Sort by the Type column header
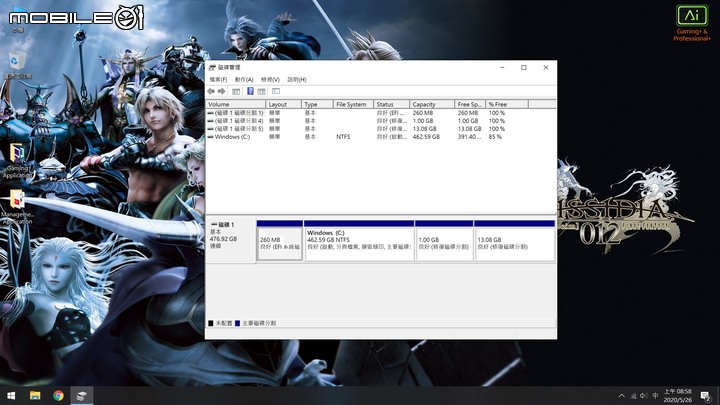 (x=317, y=104)
